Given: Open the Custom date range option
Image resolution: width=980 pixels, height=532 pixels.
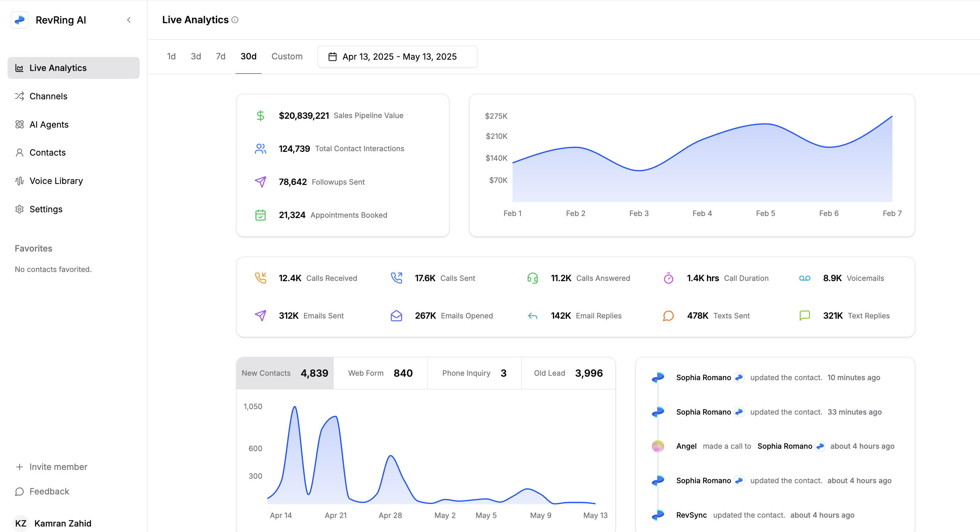Looking at the screenshot, I should tap(287, 56).
